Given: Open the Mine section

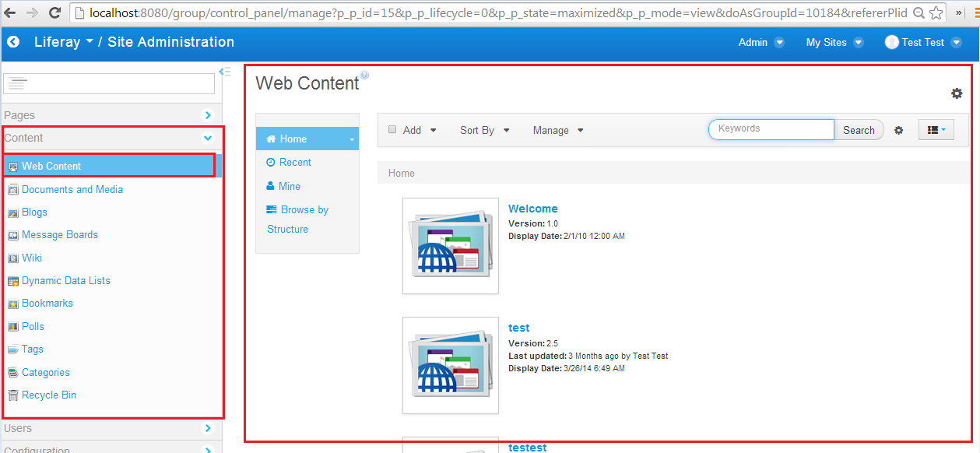Looking at the screenshot, I should tap(288, 186).
